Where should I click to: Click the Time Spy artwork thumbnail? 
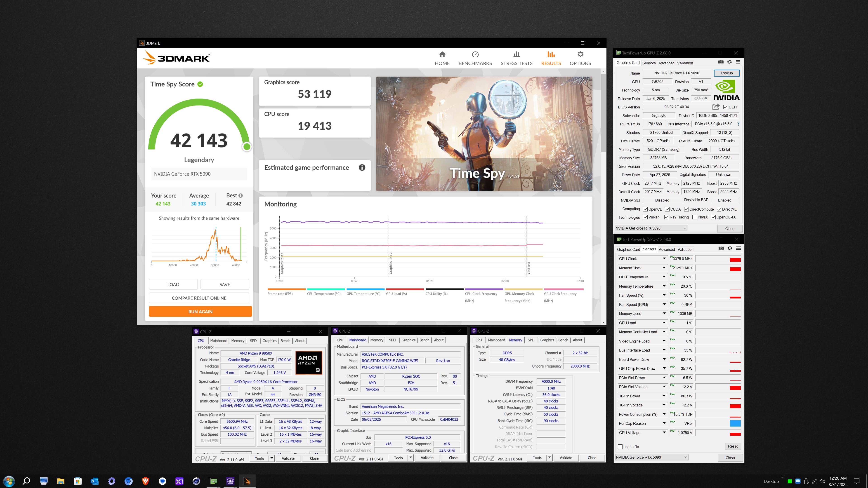484,134
